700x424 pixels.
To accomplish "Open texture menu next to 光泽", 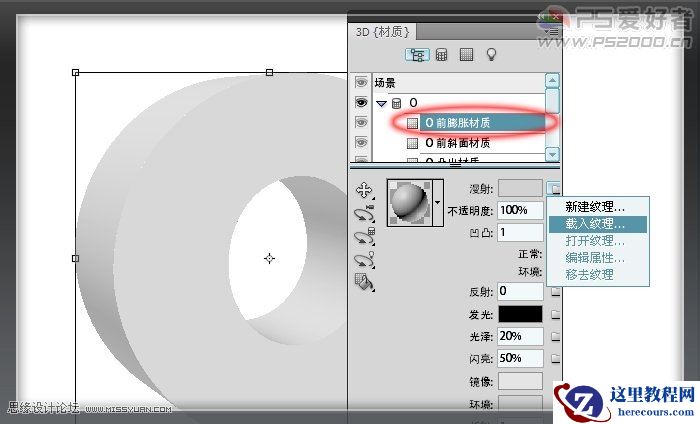I will tap(555, 337).
